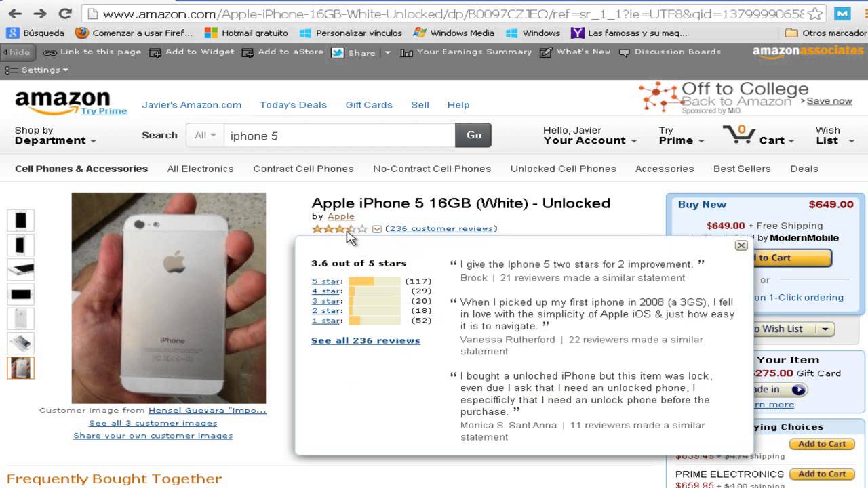Expand the Settings dropdown in Associates bar
868x488 pixels.
pyautogui.click(x=37, y=70)
